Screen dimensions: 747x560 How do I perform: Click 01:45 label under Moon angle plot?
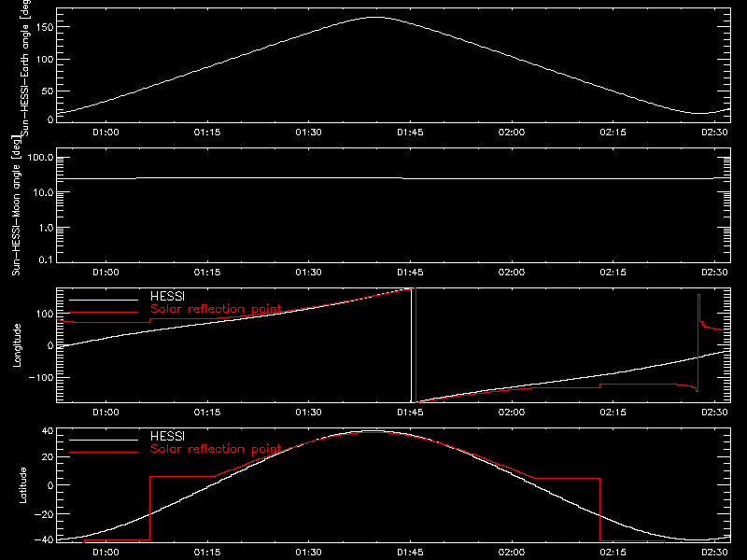pyautogui.click(x=410, y=272)
